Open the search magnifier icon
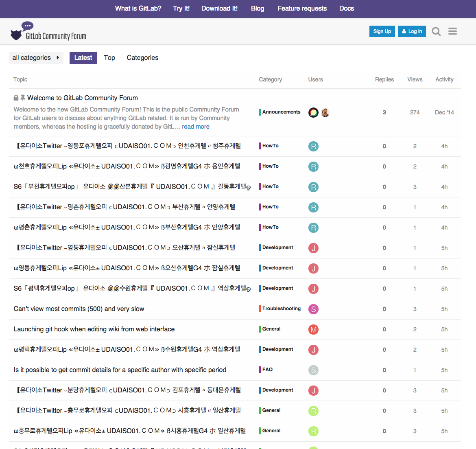Image resolution: width=476 pixels, height=449 pixels. pyautogui.click(x=436, y=31)
